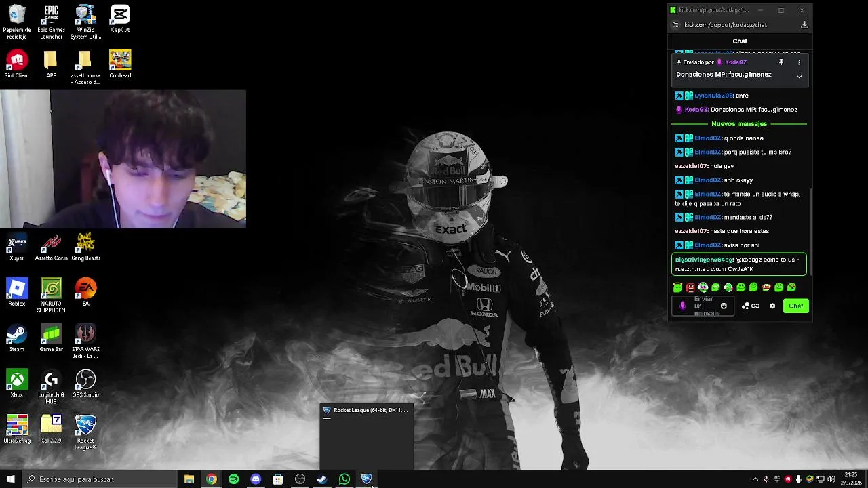
Task: Open the taskbar clock showing 21:25
Action: [851, 479]
